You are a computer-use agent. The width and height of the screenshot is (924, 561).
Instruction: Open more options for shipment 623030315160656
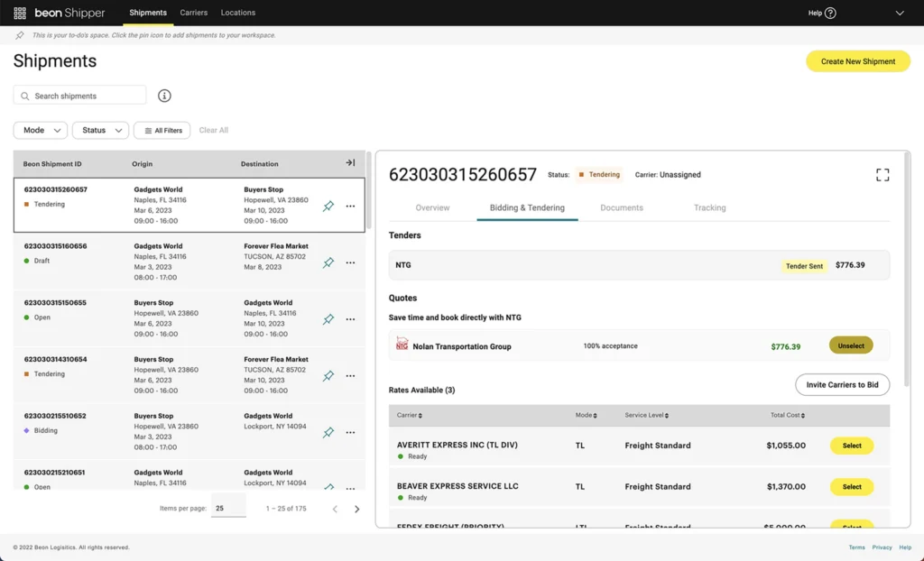[x=351, y=262]
